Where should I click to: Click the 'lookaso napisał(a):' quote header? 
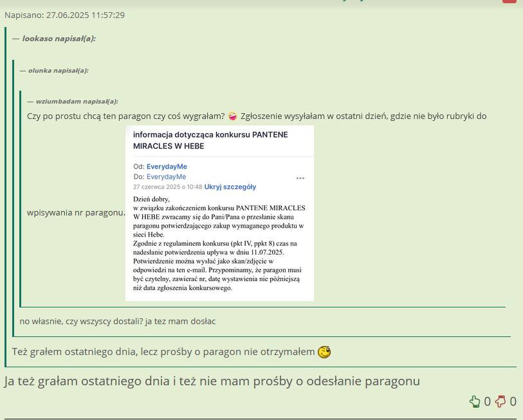click(59, 39)
